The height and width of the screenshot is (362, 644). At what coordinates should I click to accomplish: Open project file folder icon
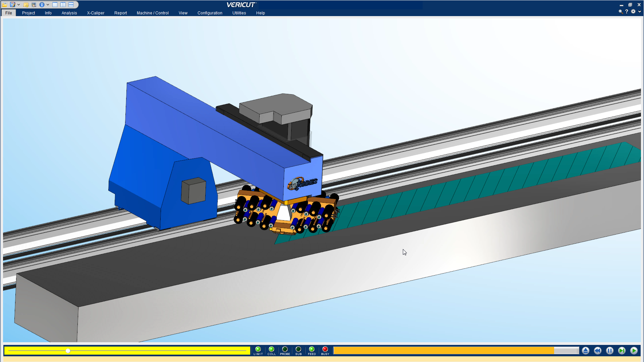(5, 5)
